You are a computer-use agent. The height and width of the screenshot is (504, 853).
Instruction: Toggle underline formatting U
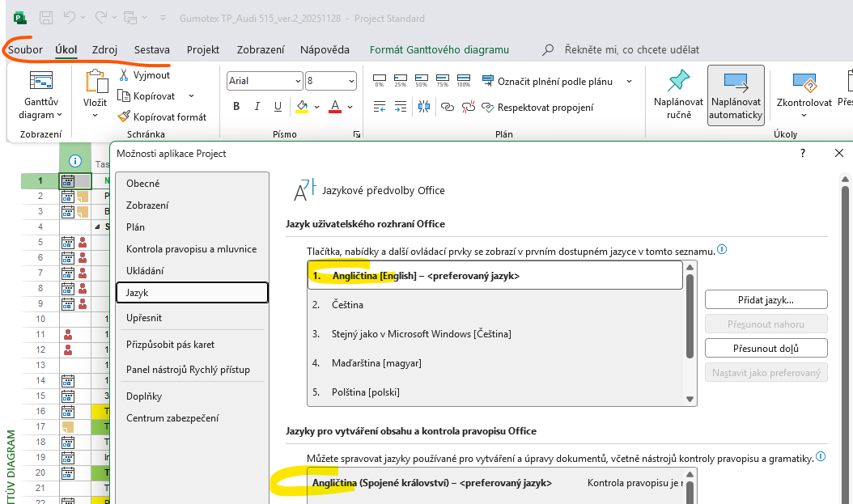[278, 107]
